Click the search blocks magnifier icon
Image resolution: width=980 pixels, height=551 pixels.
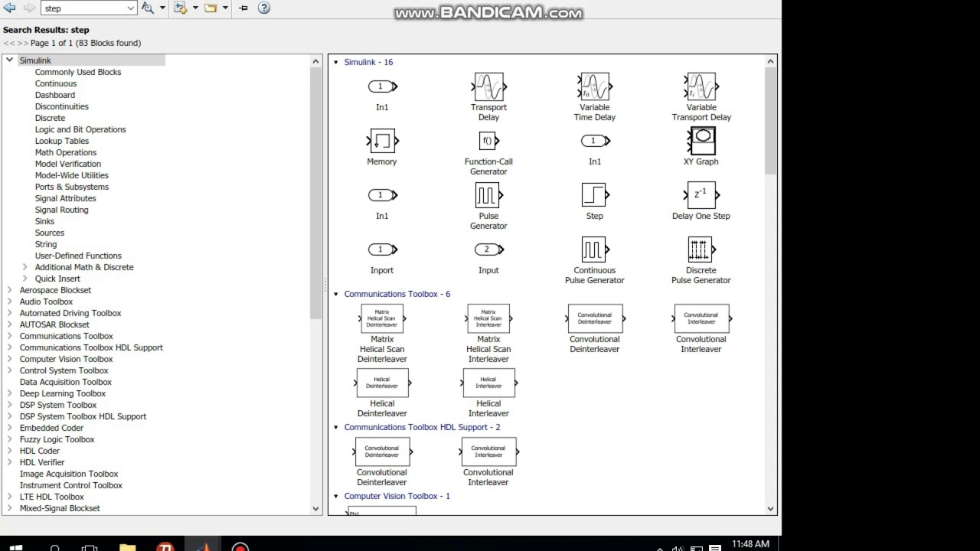148,8
